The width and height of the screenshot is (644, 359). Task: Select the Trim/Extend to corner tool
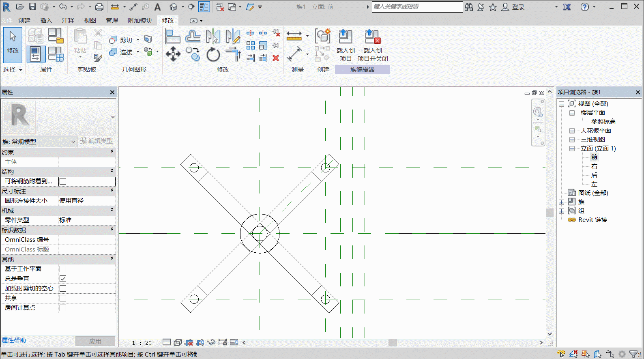pos(233,54)
